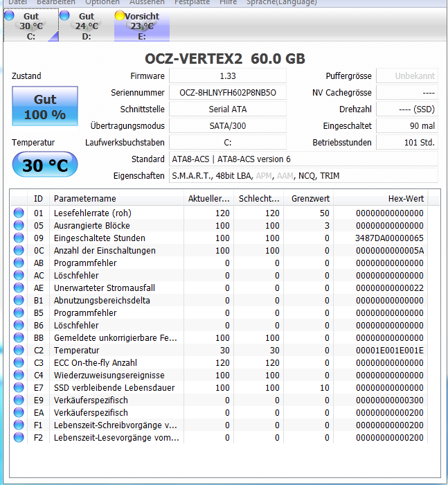Click status orb of C2 Temperatur row
448x485 pixels.
[x=19, y=350]
